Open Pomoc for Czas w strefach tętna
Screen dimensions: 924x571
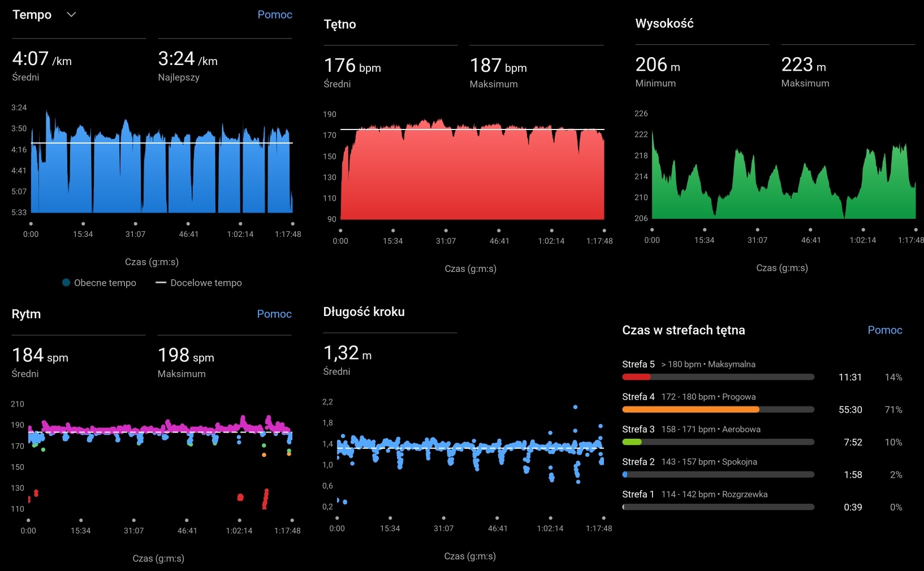pos(884,330)
